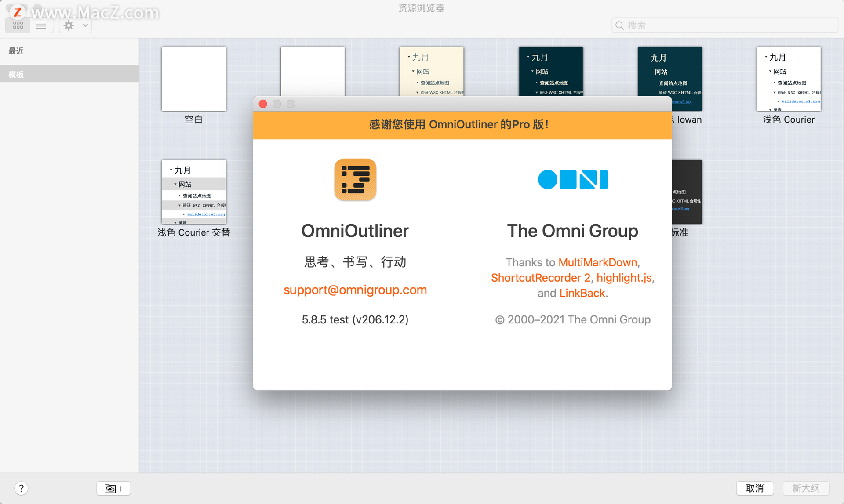Close the OmniOutliner about window
This screenshot has height=504, width=844.
[263, 104]
